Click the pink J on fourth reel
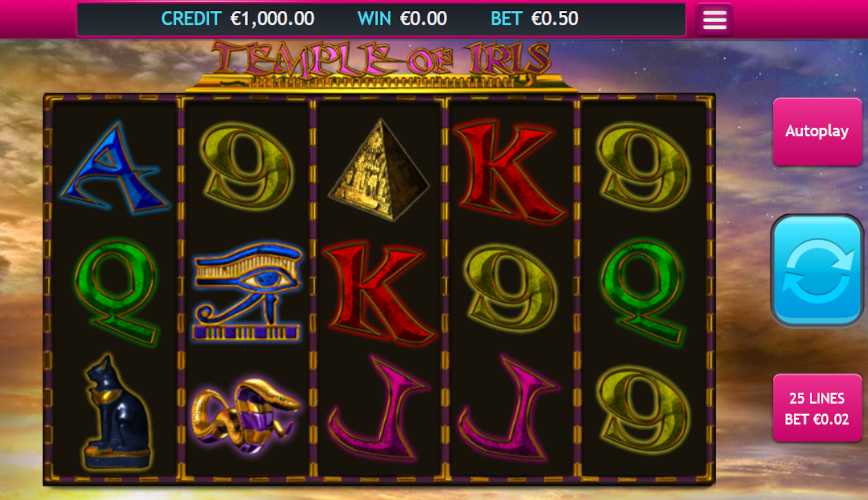 pyautogui.click(x=508, y=409)
